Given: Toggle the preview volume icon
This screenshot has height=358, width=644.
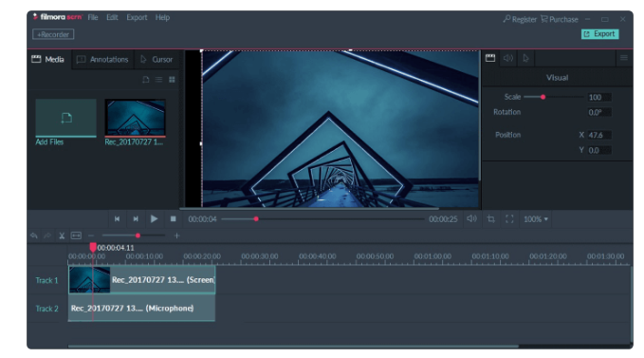Looking at the screenshot, I should [471, 219].
